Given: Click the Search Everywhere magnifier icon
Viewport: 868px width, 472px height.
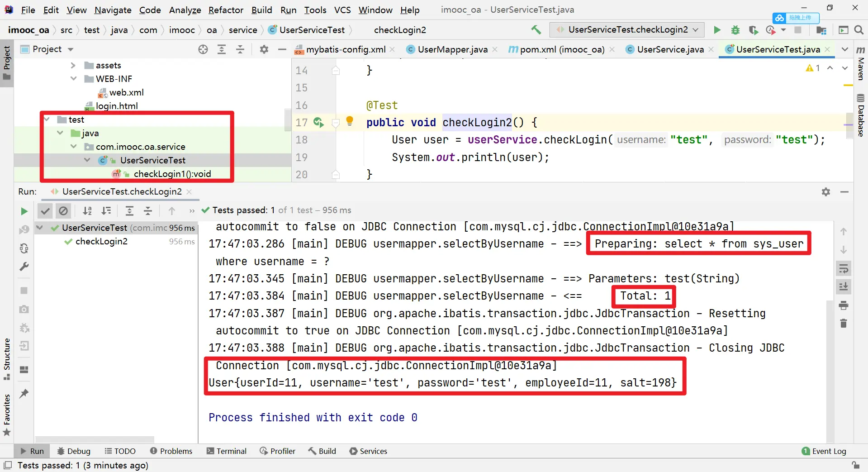Looking at the screenshot, I should click(859, 30).
